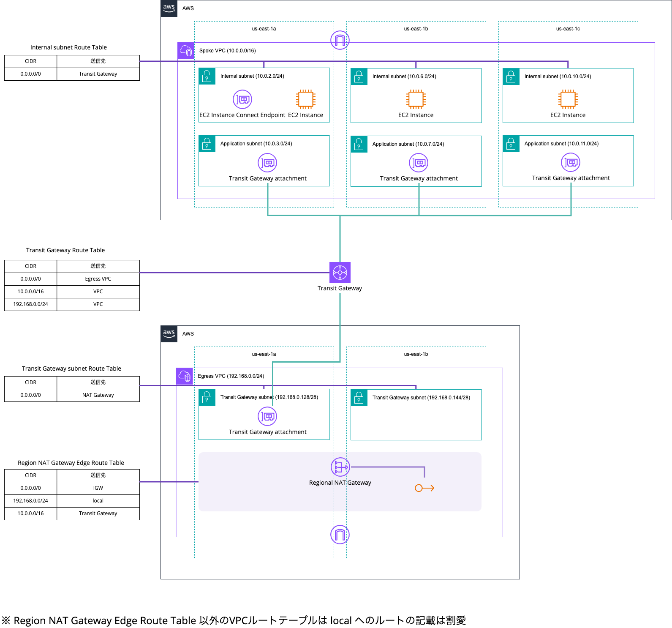
Task: Click the 'Transit Gateway Route Table' title
Action: (x=65, y=250)
